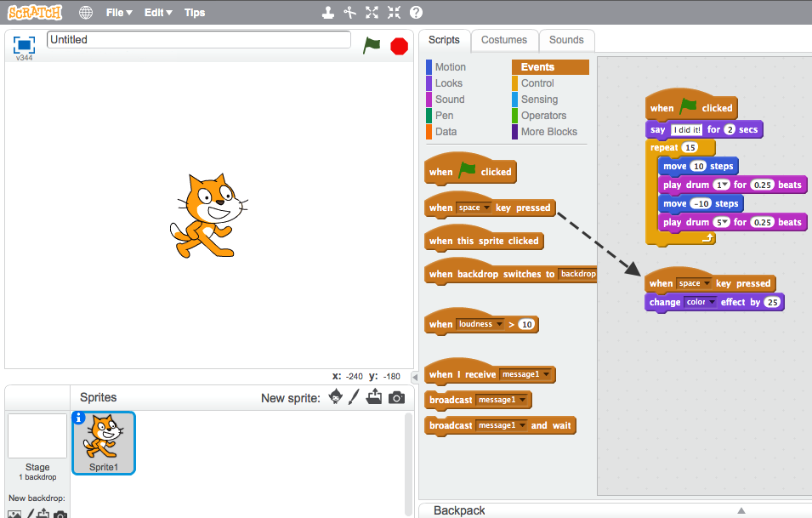Open the File menu

(x=119, y=13)
